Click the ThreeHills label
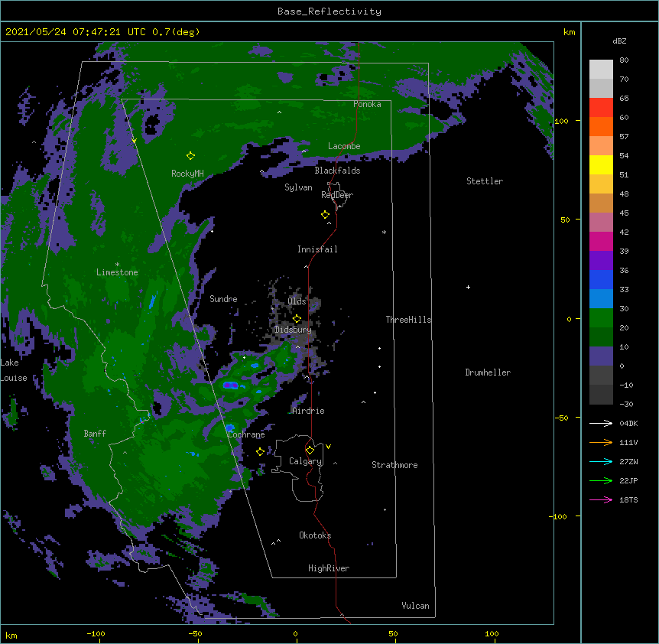659x644 pixels. coord(408,320)
